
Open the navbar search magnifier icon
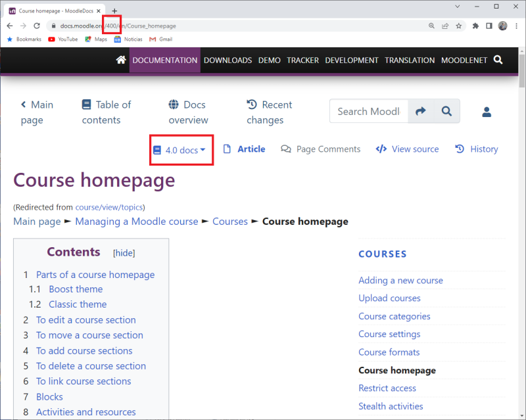[498, 60]
